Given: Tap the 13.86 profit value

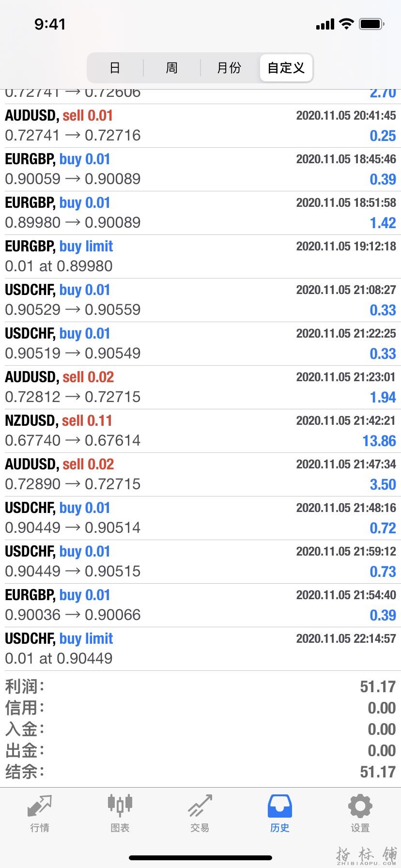Looking at the screenshot, I should 379,441.
